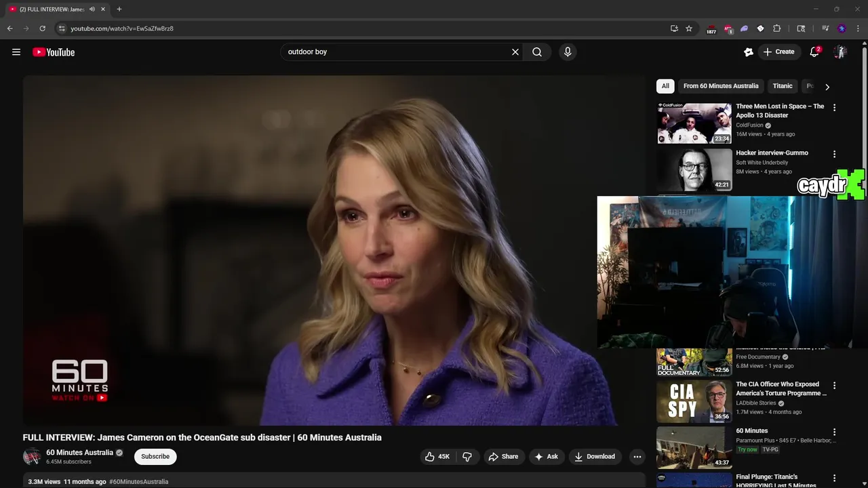Open '60 Minutes' Paramount Plus title
The height and width of the screenshot is (488, 868).
[751, 431]
